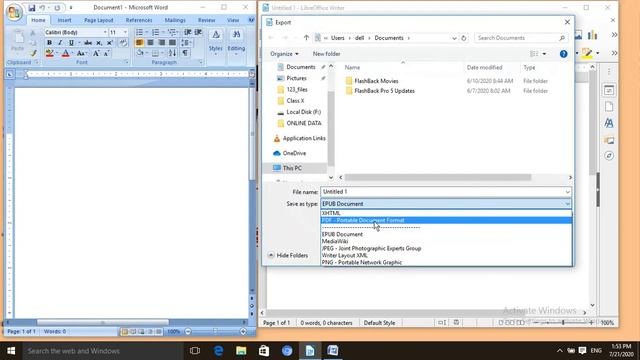
Task: Open the change view options dropdown
Action: [x=544, y=54]
